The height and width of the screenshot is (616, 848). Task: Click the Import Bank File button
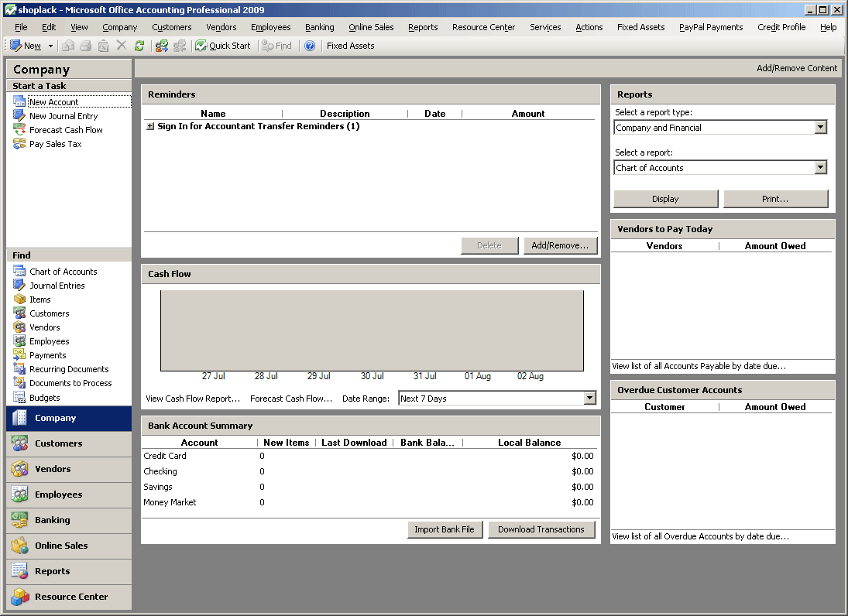point(445,529)
